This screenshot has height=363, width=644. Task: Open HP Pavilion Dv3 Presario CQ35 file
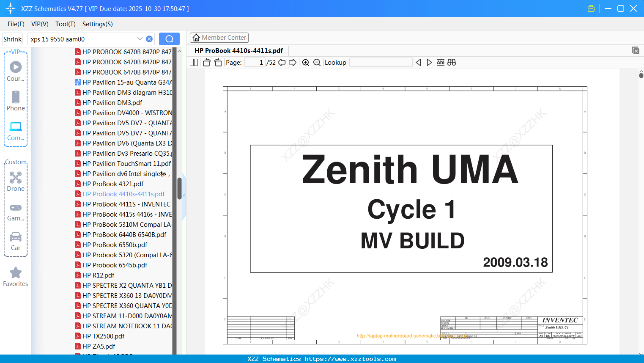123,154
